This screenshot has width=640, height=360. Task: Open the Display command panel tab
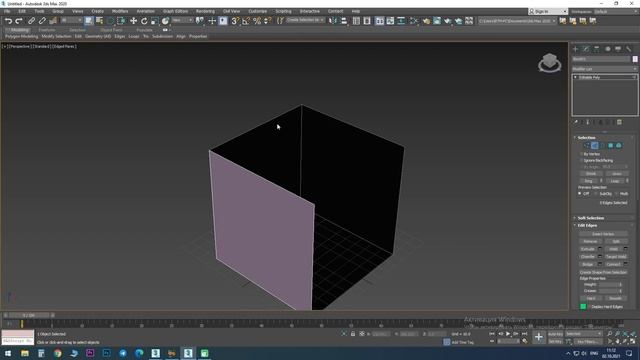click(x=618, y=49)
